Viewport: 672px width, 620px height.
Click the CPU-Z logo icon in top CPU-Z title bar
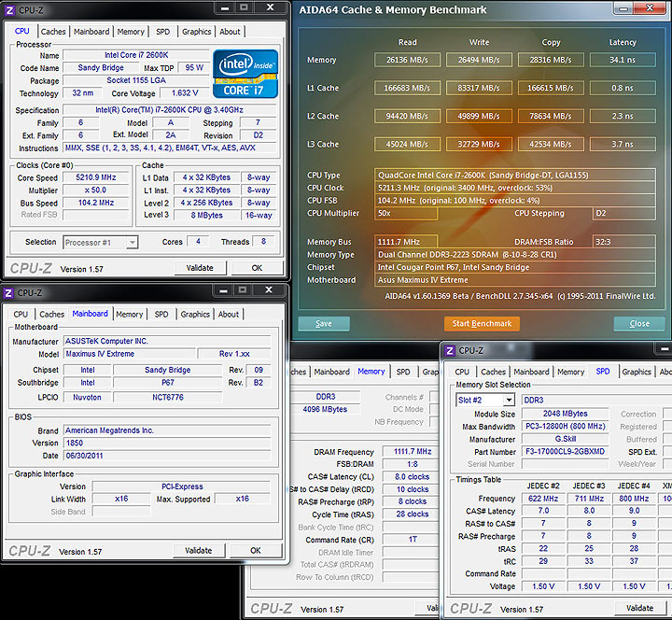pyautogui.click(x=9, y=10)
